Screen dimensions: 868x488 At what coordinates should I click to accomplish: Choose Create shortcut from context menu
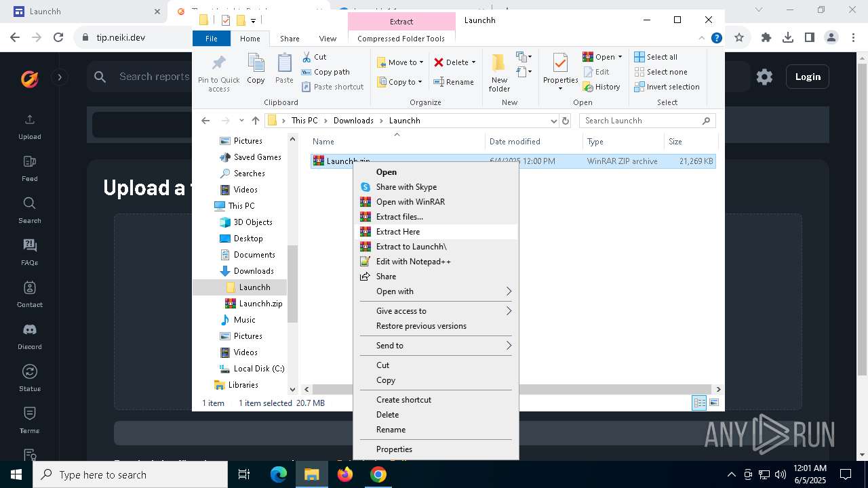coord(435,400)
